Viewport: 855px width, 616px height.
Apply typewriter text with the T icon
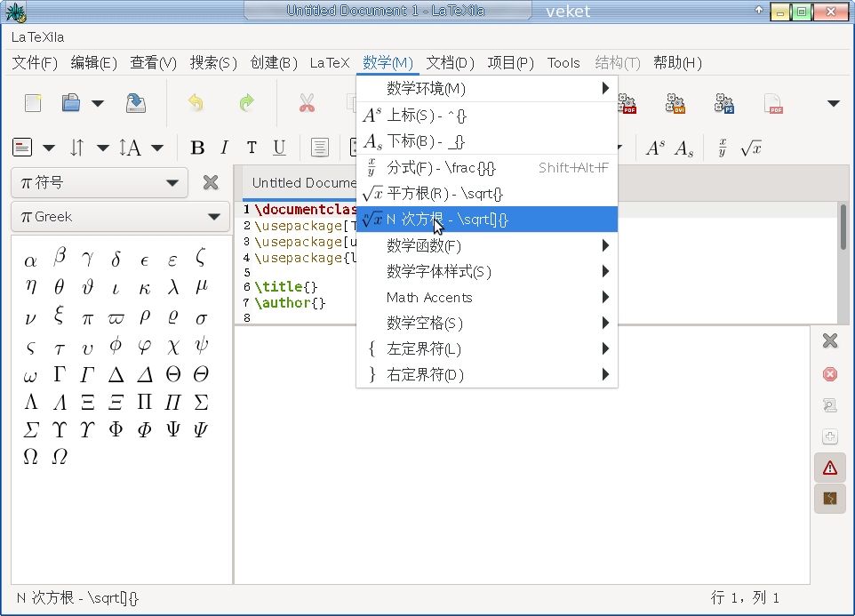(x=252, y=148)
